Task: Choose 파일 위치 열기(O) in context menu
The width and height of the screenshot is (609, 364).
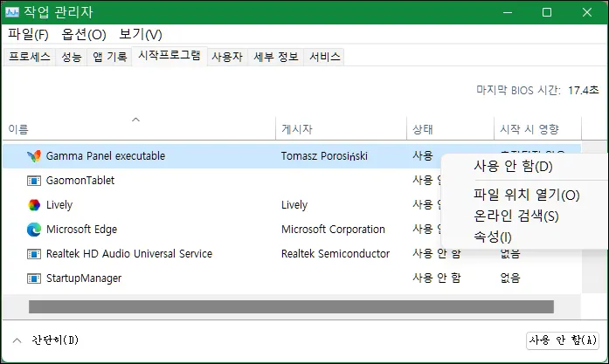Action: click(526, 195)
